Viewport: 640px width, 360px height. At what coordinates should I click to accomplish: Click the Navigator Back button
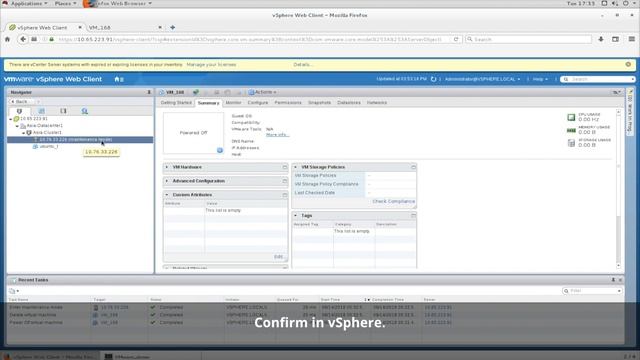pos(20,101)
